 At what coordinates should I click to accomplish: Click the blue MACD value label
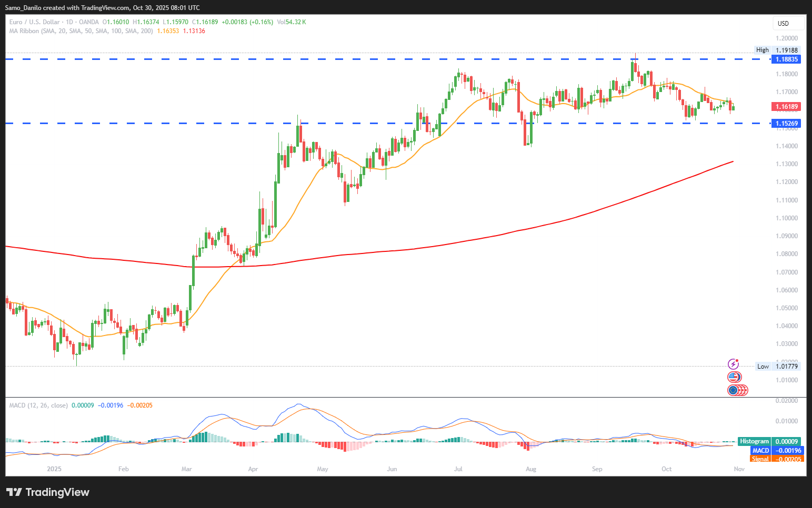[777, 451]
